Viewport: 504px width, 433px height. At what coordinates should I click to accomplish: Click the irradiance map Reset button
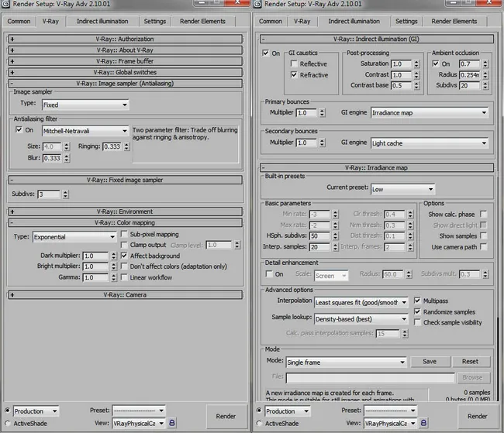(x=470, y=362)
